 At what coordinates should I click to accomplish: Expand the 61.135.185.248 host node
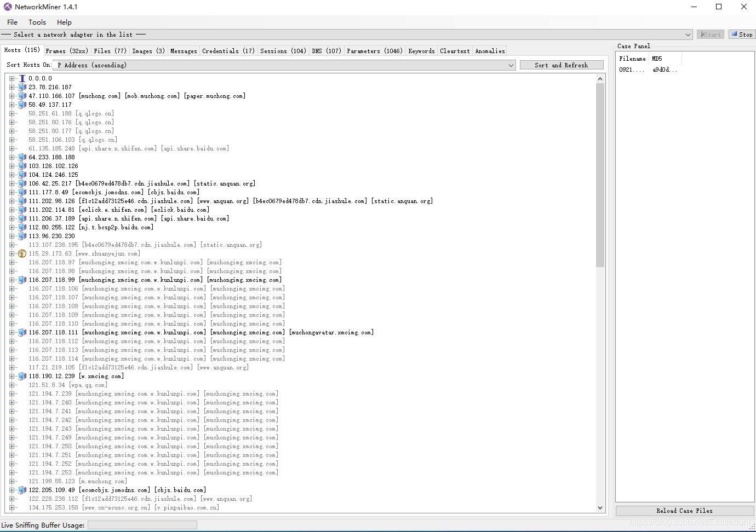(x=12, y=148)
